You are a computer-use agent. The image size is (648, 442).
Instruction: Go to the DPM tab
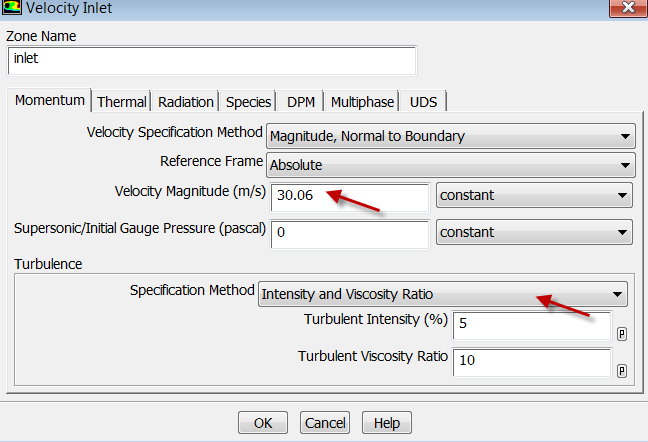[300, 102]
